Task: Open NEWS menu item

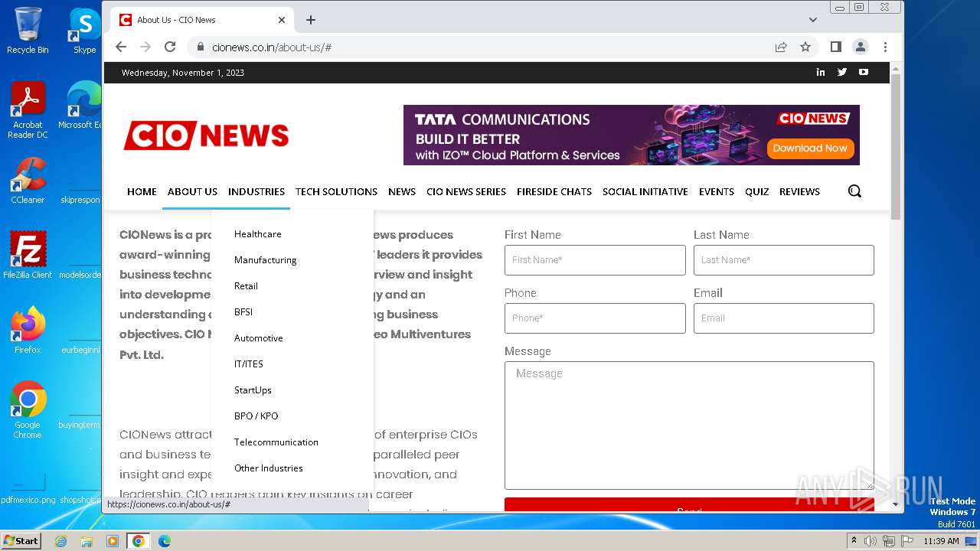Action: coord(402,191)
